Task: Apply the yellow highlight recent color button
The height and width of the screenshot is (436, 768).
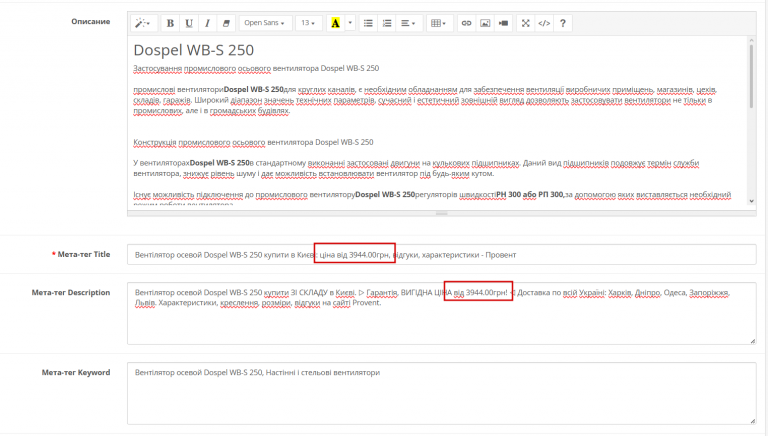Action: 336,23
